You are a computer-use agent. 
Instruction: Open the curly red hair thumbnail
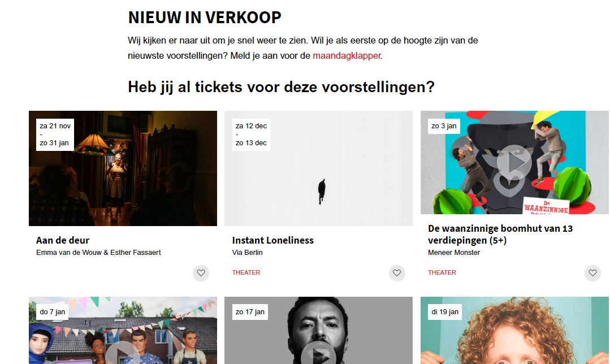514,331
